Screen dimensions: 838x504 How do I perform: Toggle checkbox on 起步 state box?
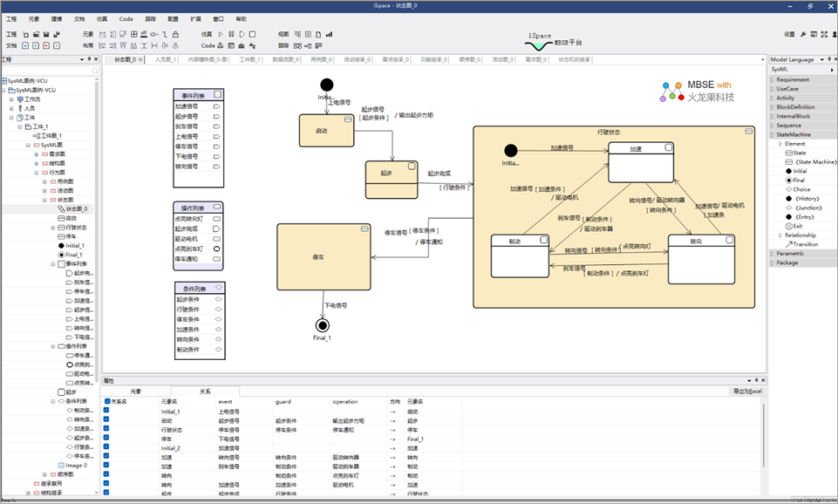point(412,167)
